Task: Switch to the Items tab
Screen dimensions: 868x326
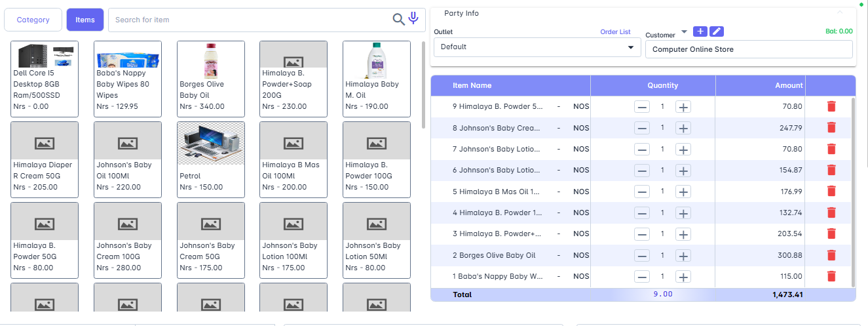Action: click(85, 20)
